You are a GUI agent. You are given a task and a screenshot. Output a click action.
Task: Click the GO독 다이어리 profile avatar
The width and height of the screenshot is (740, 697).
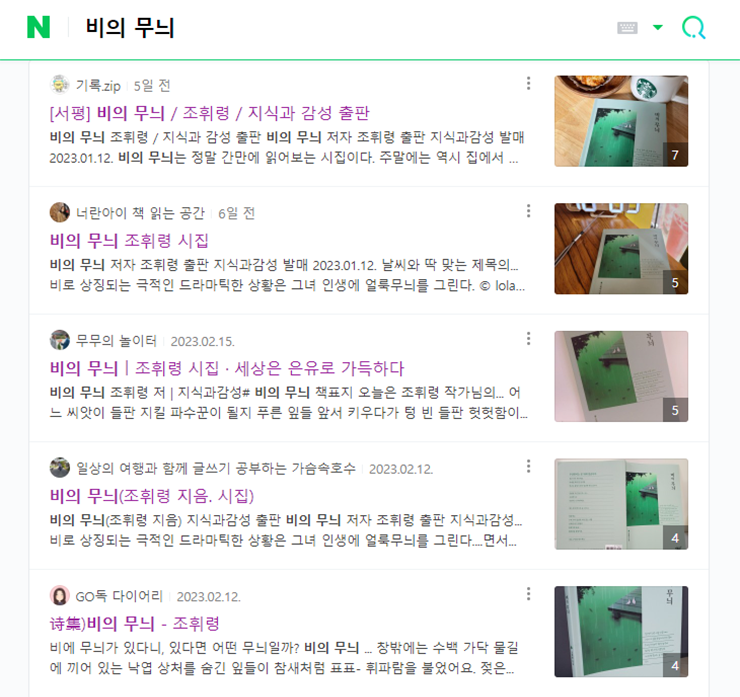click(x=59, y=596)
